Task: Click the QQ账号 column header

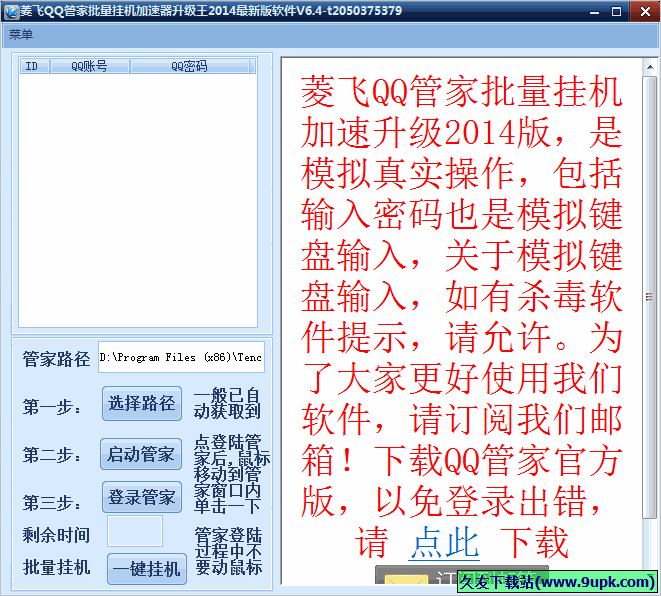Action: [89, 66]
